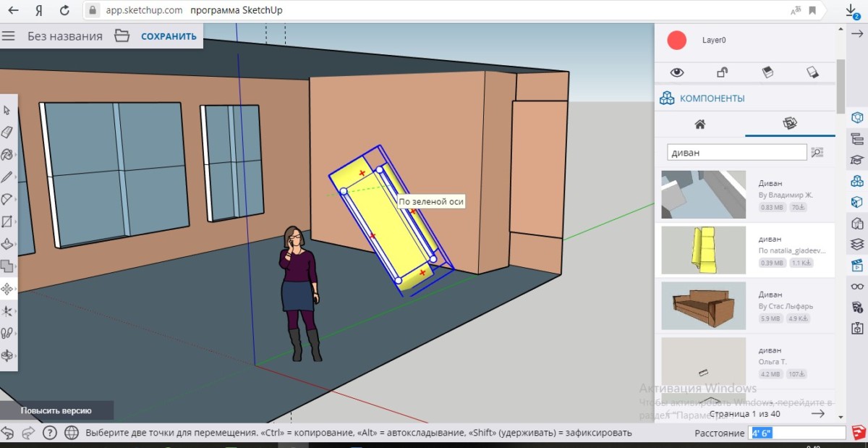Click the Повысить версию upgrade button
868x448 pixels.
click(56, 410)
